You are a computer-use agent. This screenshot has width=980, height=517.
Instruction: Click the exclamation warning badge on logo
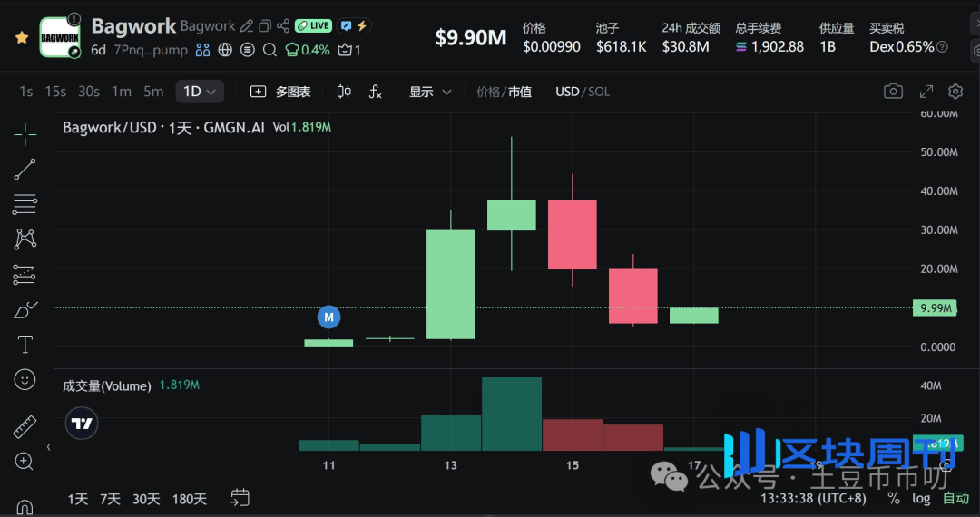click(x=73, y=19)
